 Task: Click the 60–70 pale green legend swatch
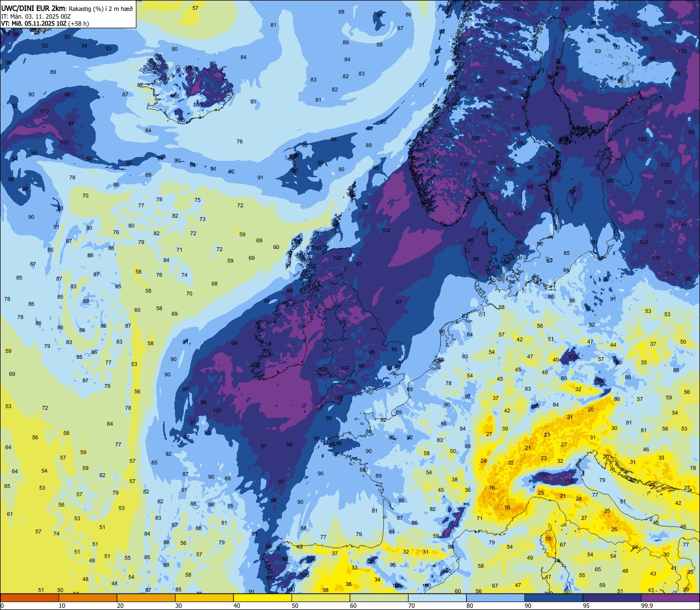coord(379,598)
